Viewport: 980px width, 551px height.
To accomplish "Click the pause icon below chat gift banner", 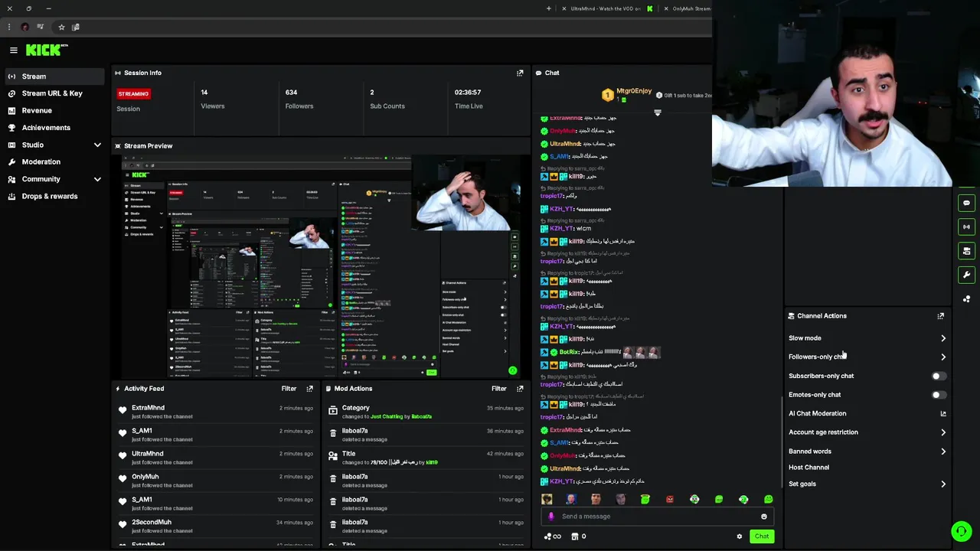I will [657, 113].
